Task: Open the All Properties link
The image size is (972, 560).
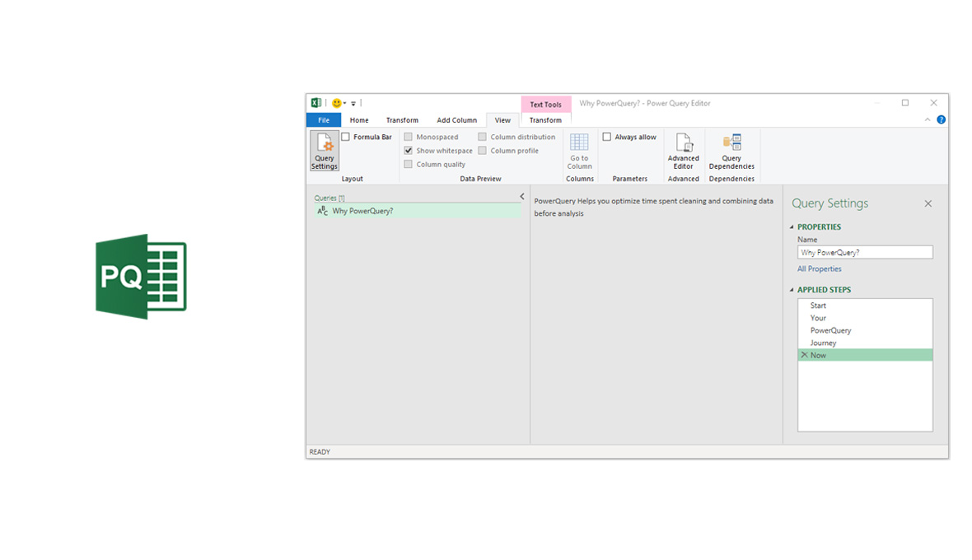Action: [819, 268]
